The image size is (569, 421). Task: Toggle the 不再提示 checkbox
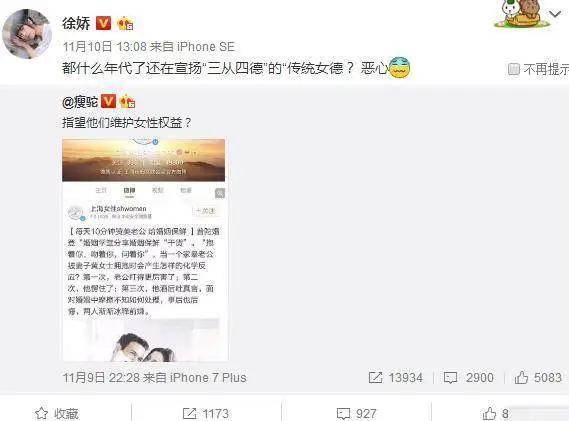513,69
